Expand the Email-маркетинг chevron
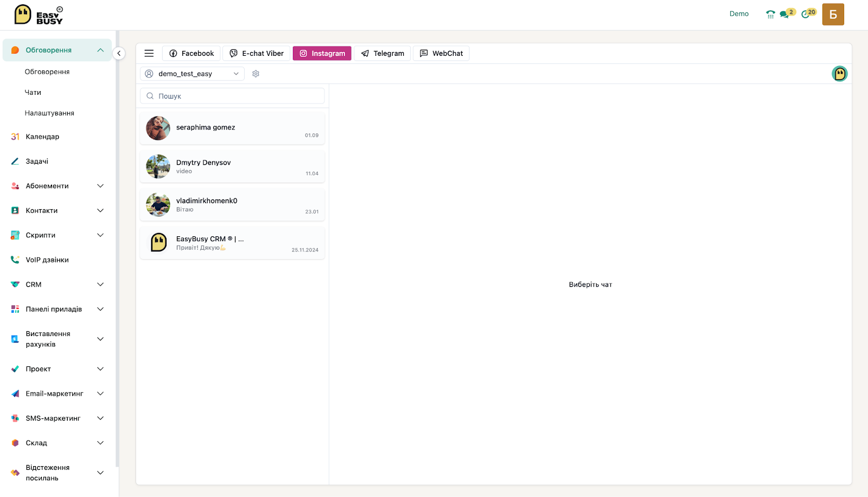868x497 pixels. click(100, 393)
